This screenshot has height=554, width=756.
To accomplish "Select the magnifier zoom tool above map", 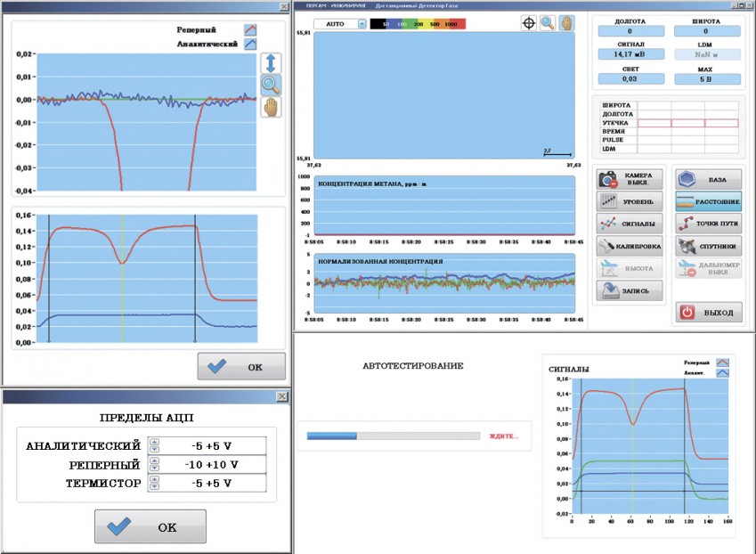I will (x=548, y=23).
